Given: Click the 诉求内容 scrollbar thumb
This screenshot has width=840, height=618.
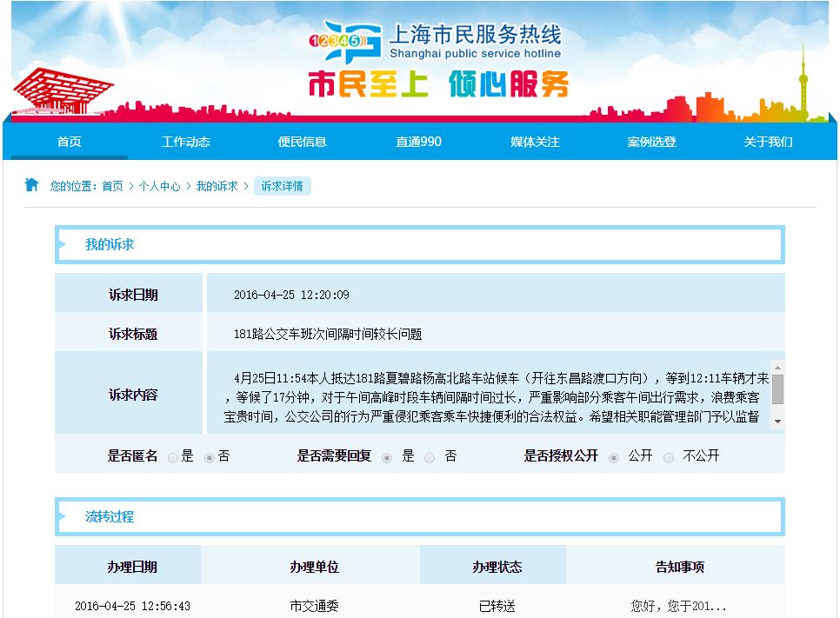Looking at the screenshot, I should 778,389.
